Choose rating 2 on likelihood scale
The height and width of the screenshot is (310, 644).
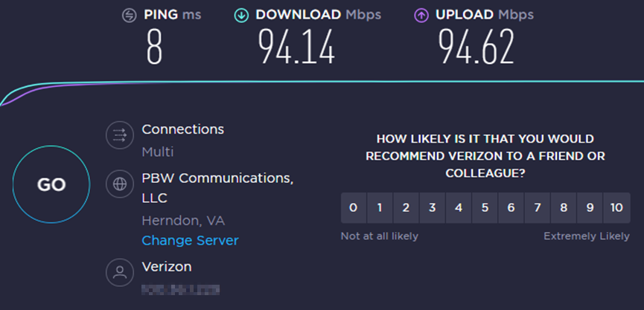(406, 208)
